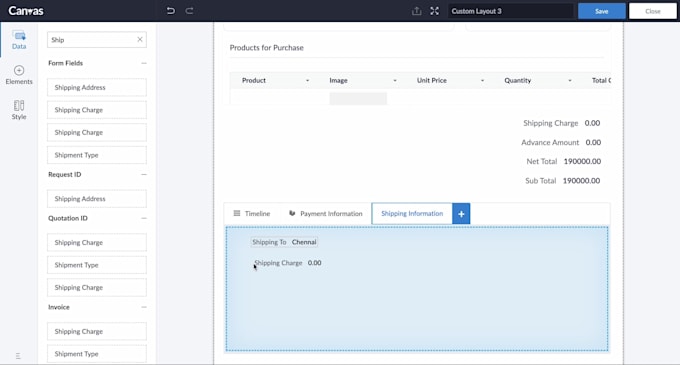Select Shipment Type under Quotation ID
Image resolution: width=680 pixels, height=365 pixels.
tap(97, 265)
